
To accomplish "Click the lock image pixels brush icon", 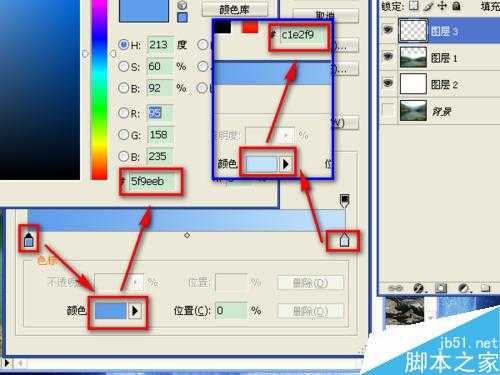I will tap(428, 6).
